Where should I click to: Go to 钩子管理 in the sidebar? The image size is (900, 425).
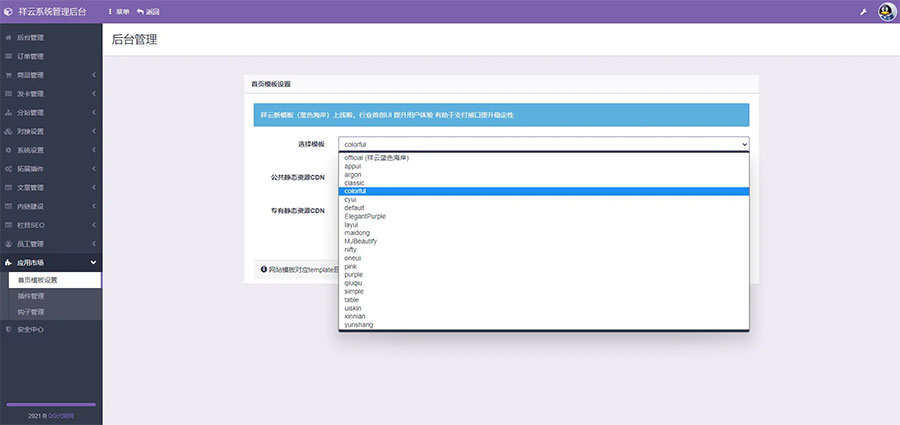pos(31,312)
